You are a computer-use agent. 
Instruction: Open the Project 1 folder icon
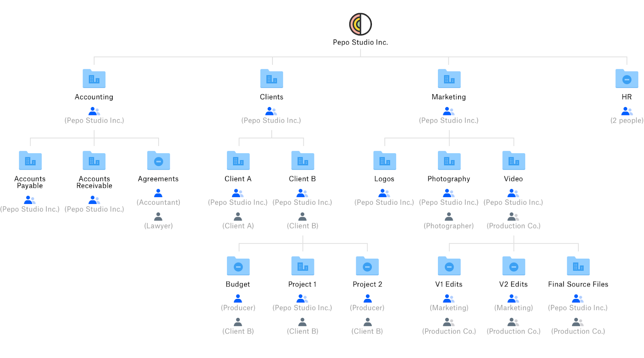click(x=303, y=265)
